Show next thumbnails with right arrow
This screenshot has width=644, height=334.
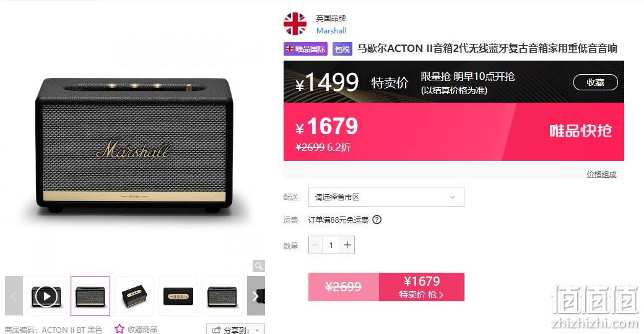pos(256,296)
